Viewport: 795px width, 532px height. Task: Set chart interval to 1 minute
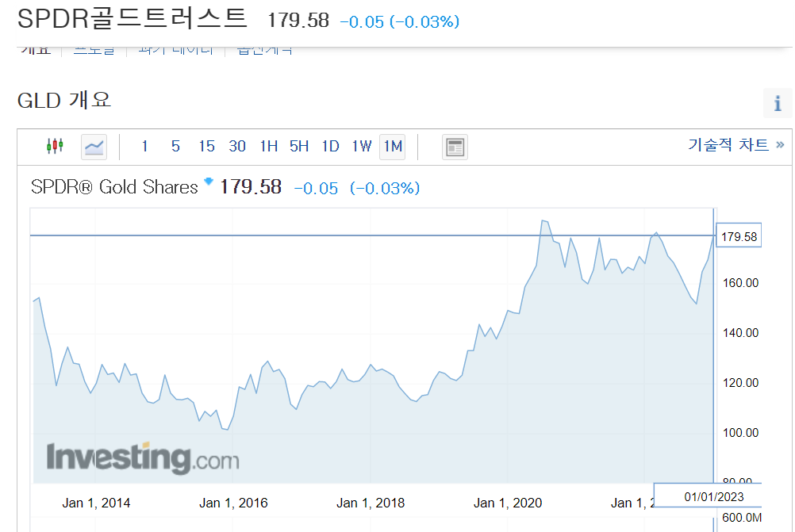pos(144,147)
